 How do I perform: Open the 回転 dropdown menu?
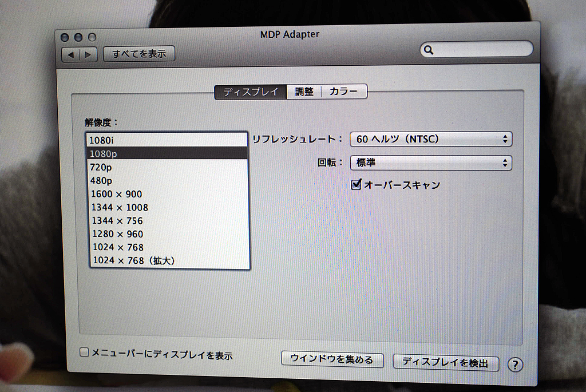click(x=430, y=163)
